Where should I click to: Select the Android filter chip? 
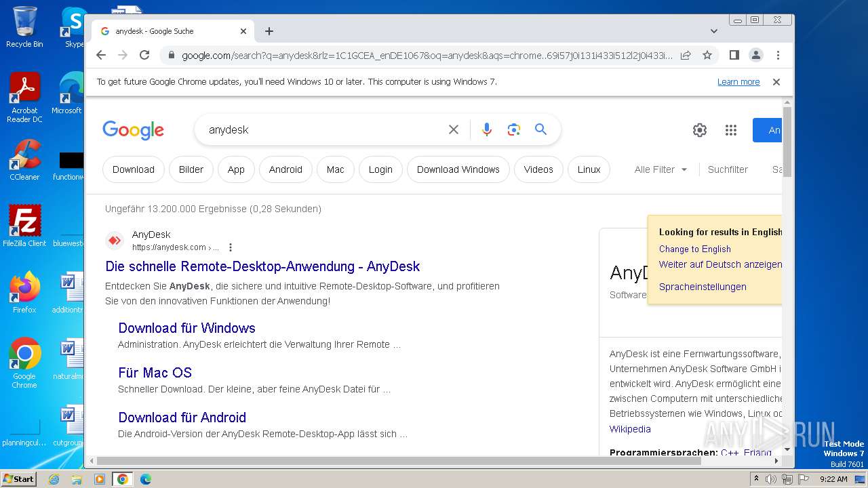coord(285,169)
